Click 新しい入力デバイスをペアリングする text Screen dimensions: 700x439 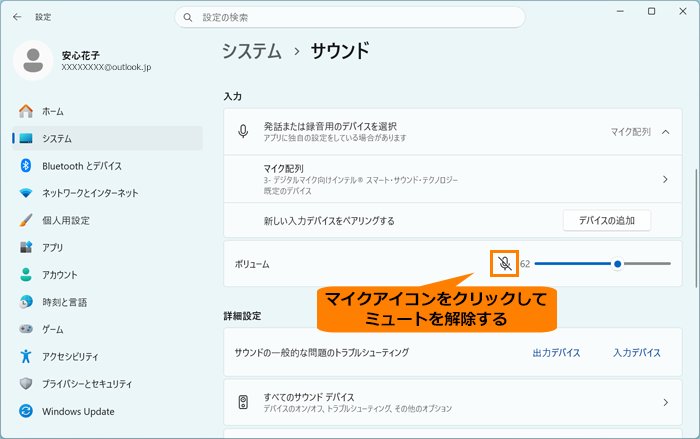point(329,221)
